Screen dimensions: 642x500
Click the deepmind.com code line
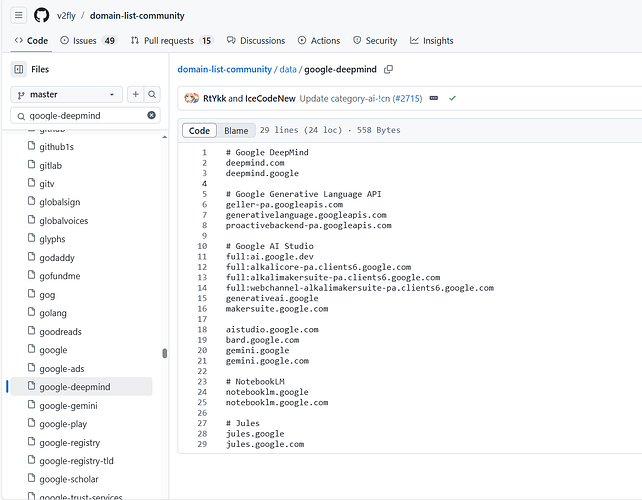(x=255, y=163)
